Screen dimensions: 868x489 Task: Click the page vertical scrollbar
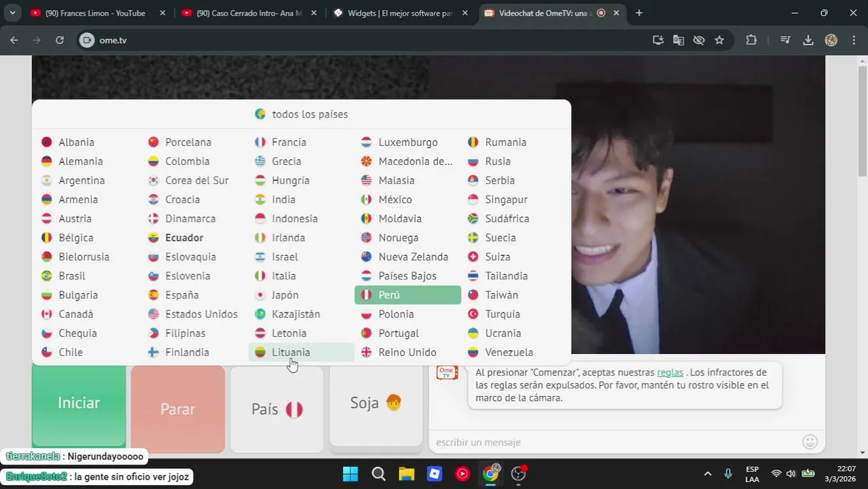[863, 121]
